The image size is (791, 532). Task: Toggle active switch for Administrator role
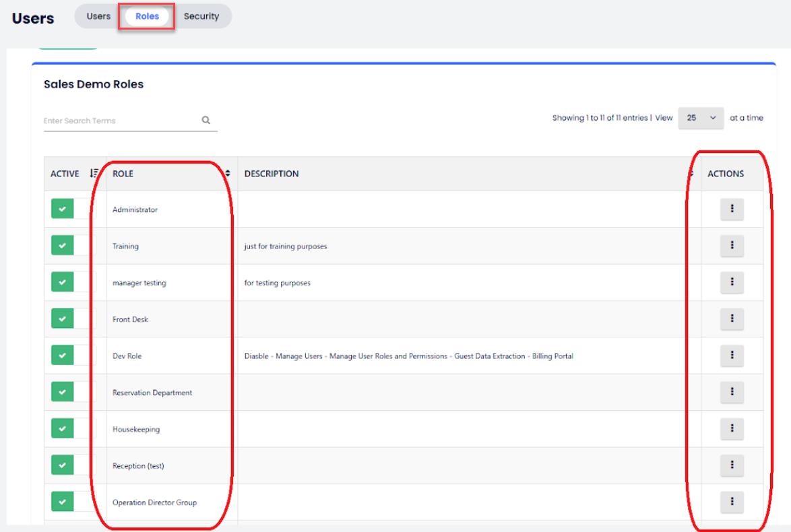pyautogui.click(x=73, y=209)
